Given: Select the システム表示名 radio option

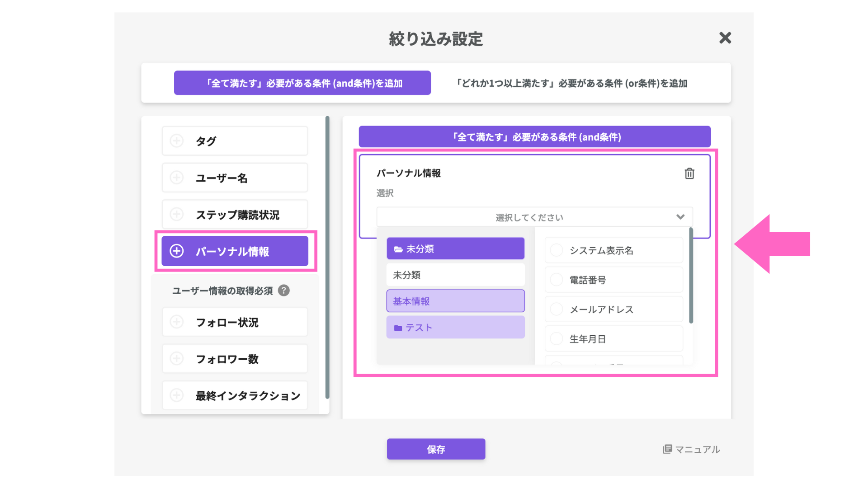Looking at the screenshot, I should point(557,250).
